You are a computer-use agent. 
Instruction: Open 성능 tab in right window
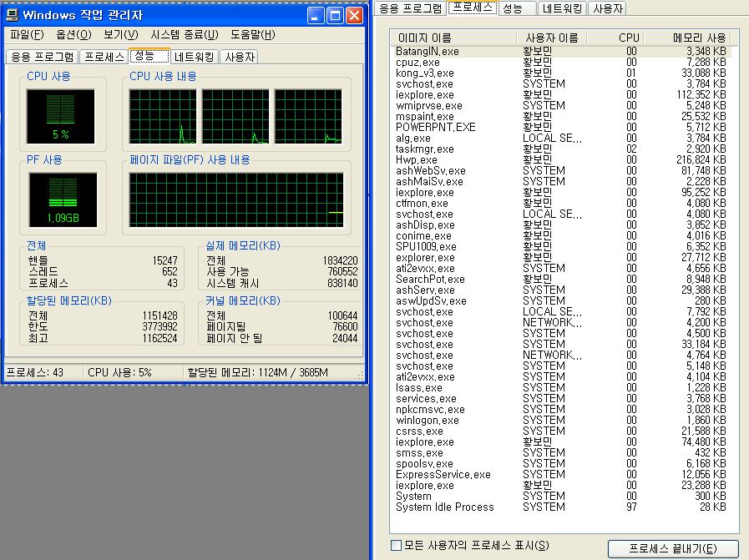[516, 8]
